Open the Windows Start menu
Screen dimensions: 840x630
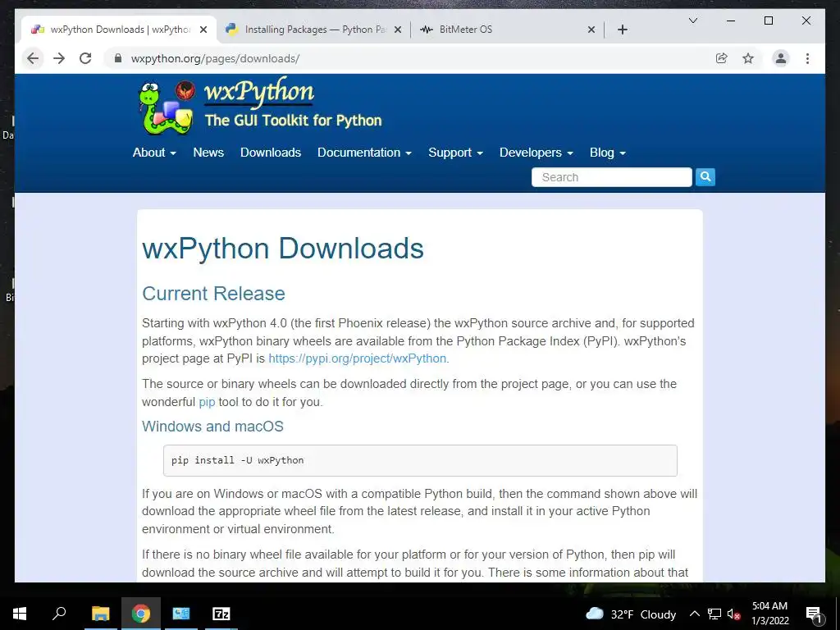[x=20, y=614]
